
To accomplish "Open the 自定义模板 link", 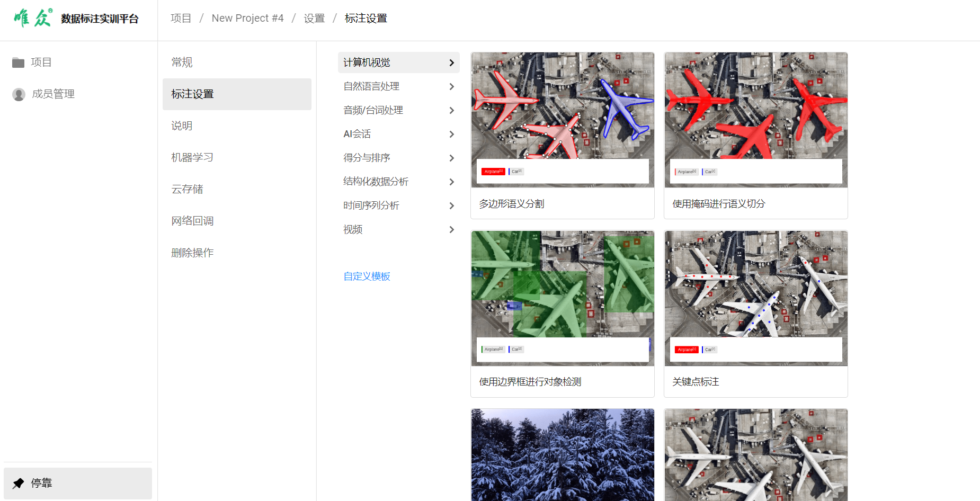I will tap(367, 276).
